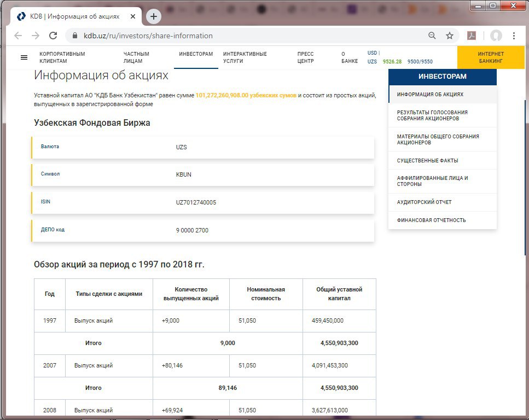The image size is (529, 420).
Task: Bookmark this page with star icon
Action: tap(449, 36)
